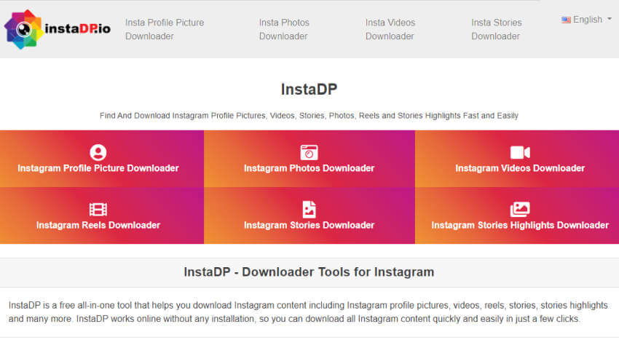
Task: Select Instagram Stories Downloader tile label
Action: 309,225
